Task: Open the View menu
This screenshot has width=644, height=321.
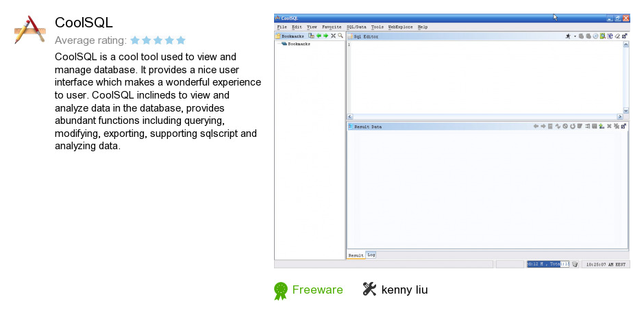Action: [x=312, y=27]
